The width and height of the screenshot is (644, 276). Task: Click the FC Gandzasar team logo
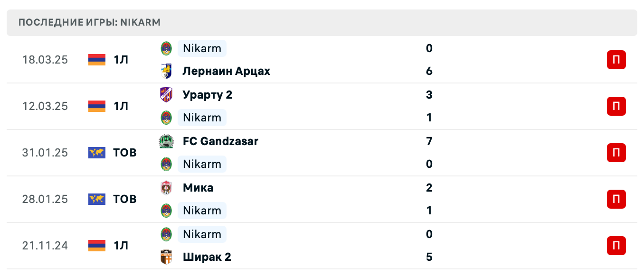click(x=166, y=141)
